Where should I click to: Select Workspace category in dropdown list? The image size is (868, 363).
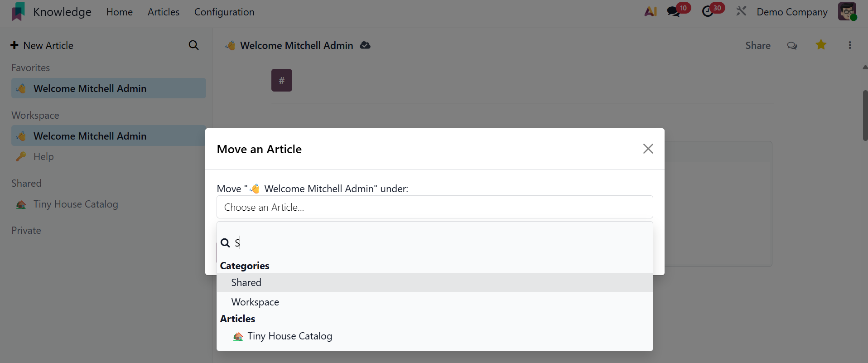point(255,302)
